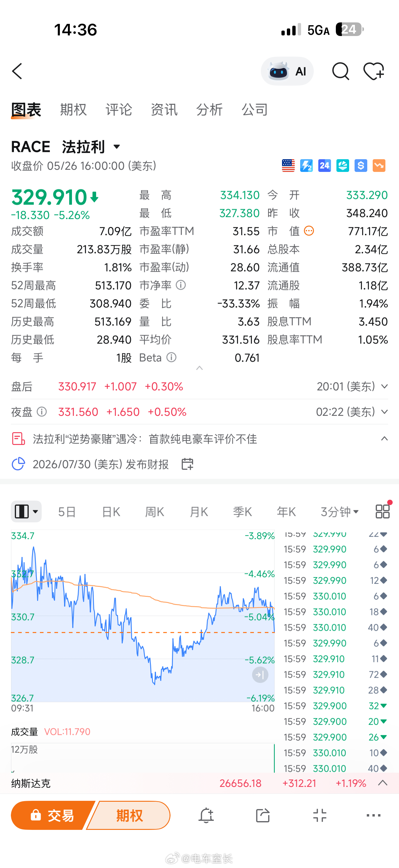Switch to the 公司 tab

(255, 110)
